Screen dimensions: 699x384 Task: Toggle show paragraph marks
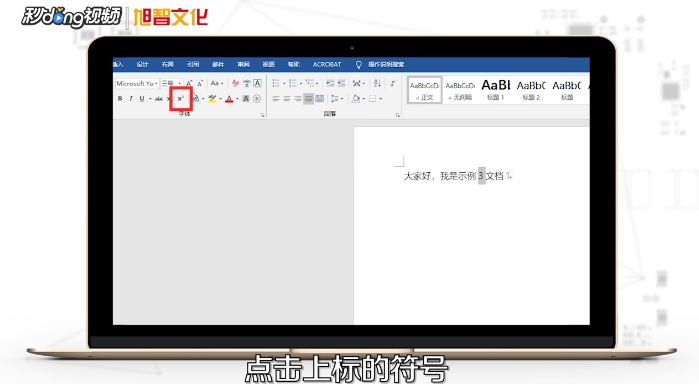(x=393, y=83)
